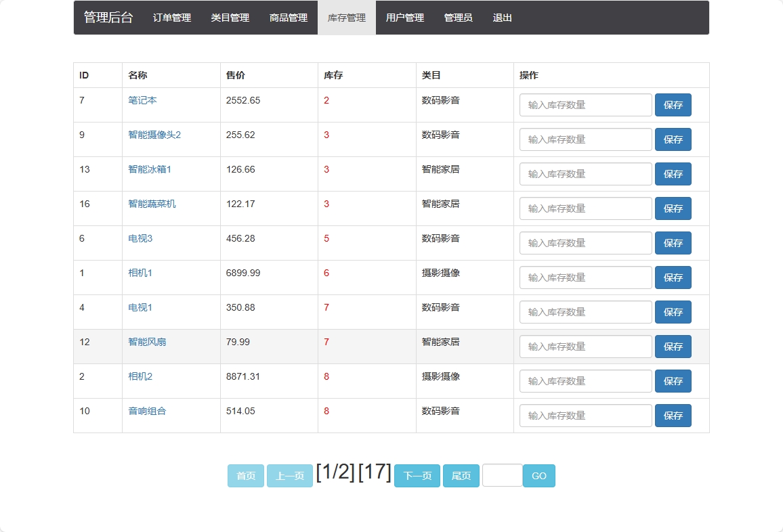Select the 库存管理 tab
Screen dimensions: 783x532
pos(346,18)
